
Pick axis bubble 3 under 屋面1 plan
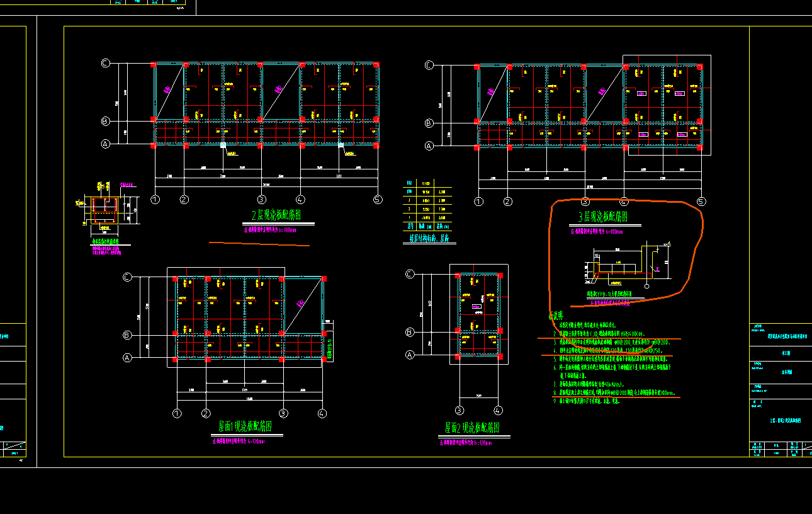(x=284, y=414)
